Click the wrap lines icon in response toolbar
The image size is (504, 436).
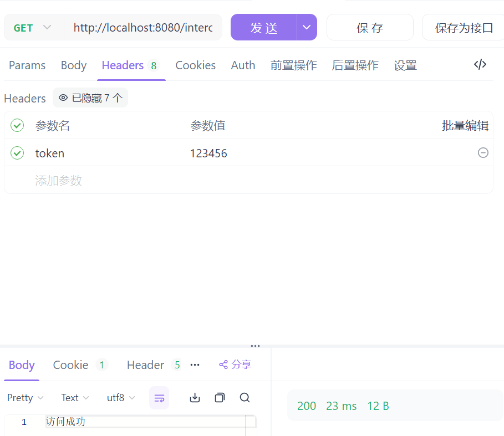(x=159, y=398)
